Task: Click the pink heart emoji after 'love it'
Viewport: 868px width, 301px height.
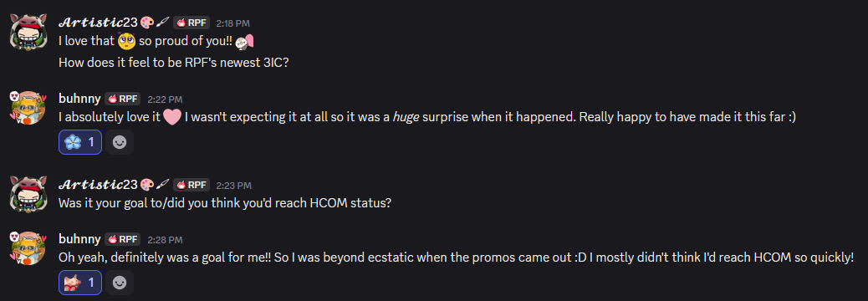Action: pos(172,117)
